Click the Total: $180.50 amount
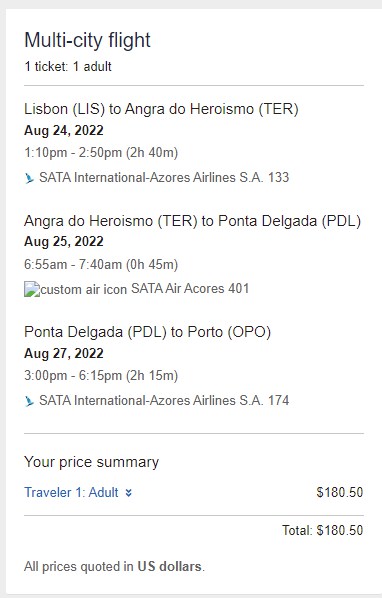Image resolution: width=382 pixels, height=598 pixels. point(323,530)
